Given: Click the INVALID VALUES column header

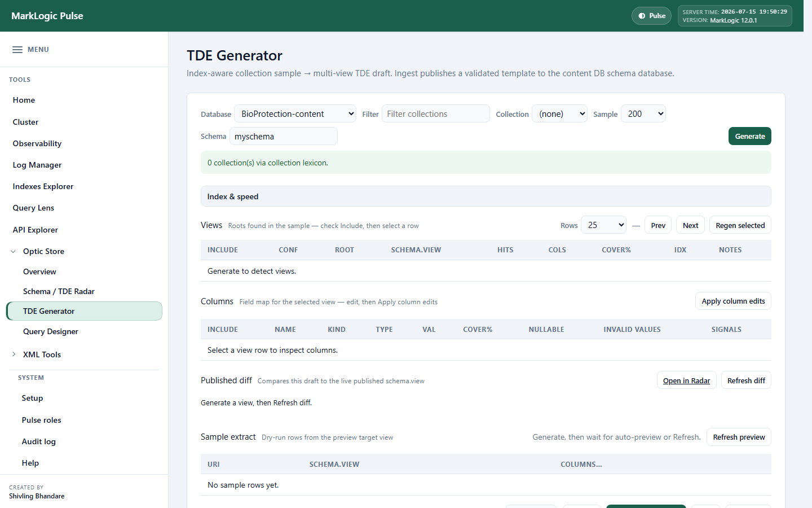Looking at the screenshot, I should (632, 329).
